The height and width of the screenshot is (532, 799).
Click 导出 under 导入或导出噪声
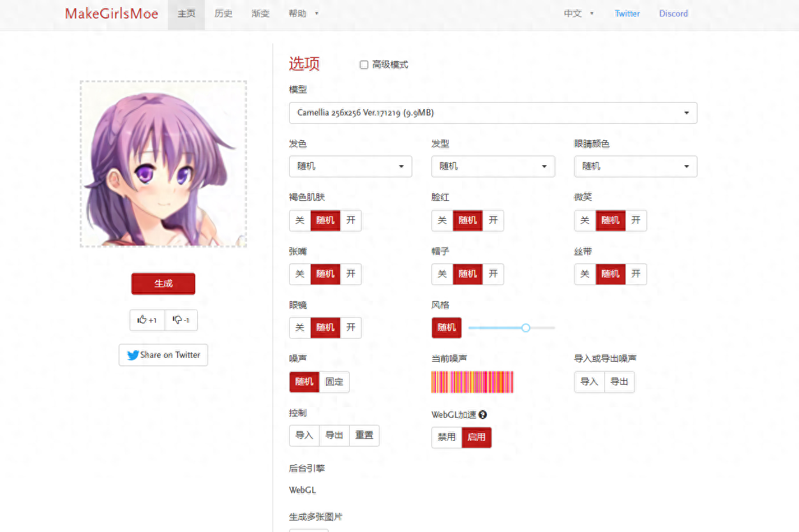pyautogui.click(x=620, y=382)
